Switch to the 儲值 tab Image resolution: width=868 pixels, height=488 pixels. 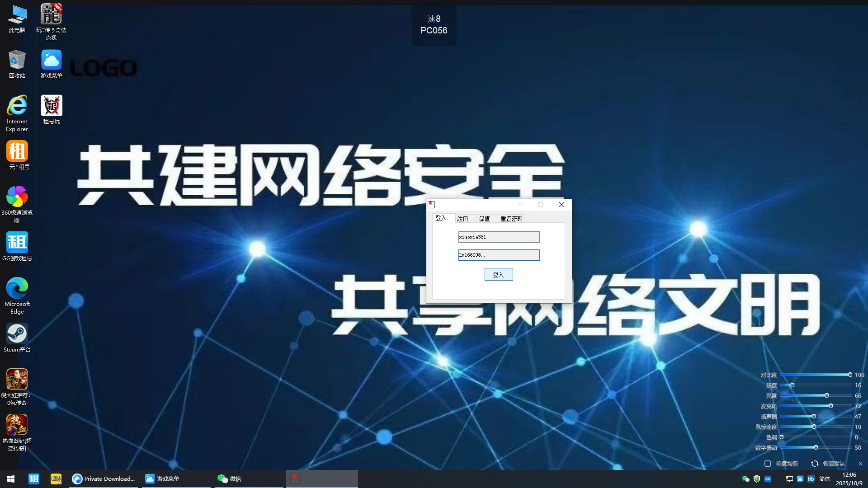(484, 219)
